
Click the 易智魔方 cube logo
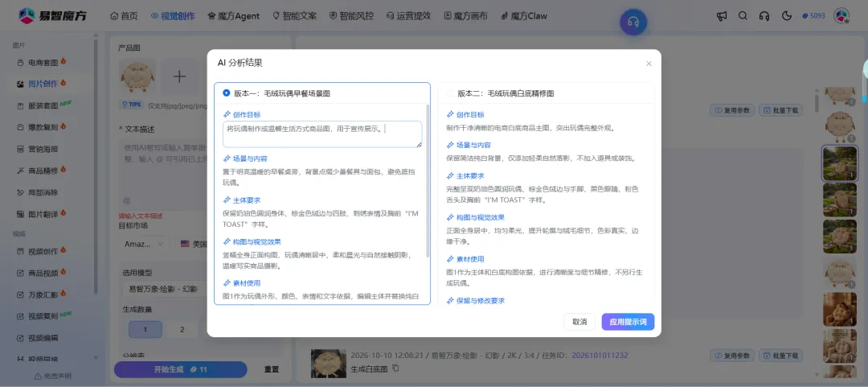tap(27, 16)
